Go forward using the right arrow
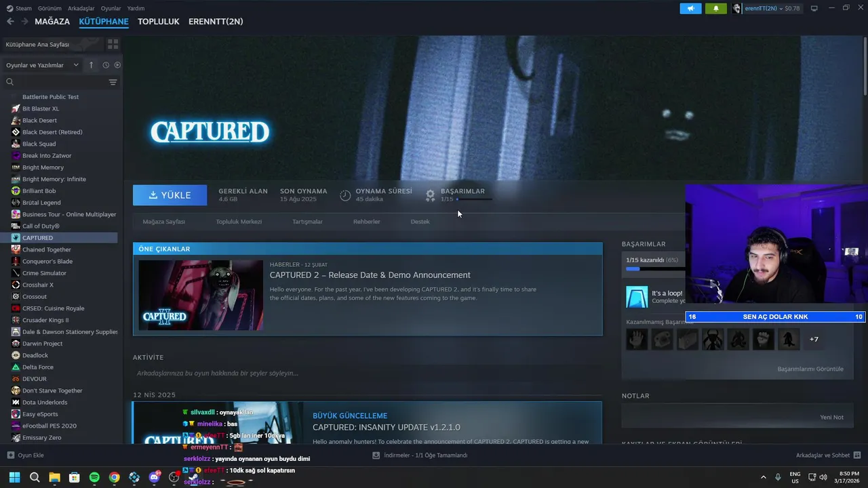 [25, 22]
